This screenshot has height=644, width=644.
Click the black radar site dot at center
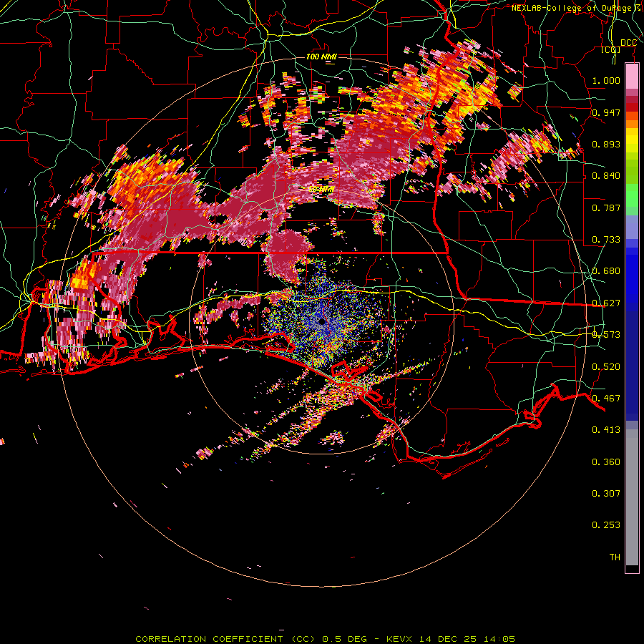point(321,322)
